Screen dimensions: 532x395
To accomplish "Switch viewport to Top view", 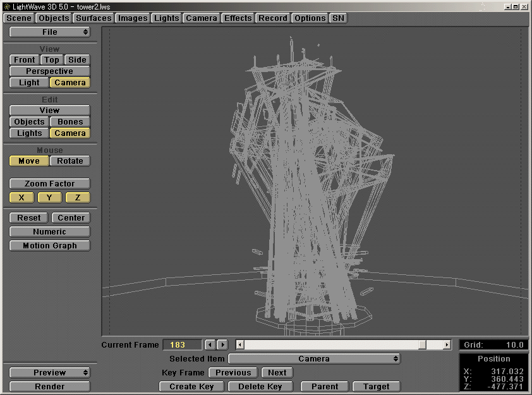I will (x=51, y=59).
